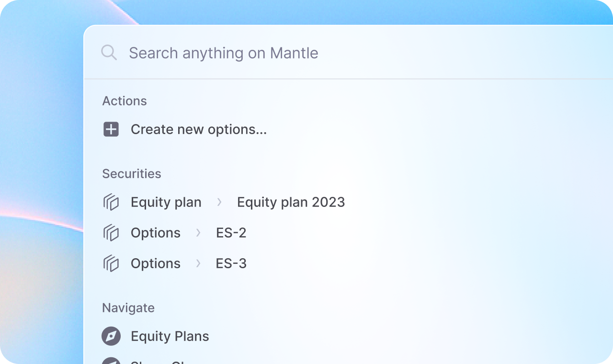613x364 pixels.
Task: Click the search magnifier icon
Action: (x=109, y=53)
